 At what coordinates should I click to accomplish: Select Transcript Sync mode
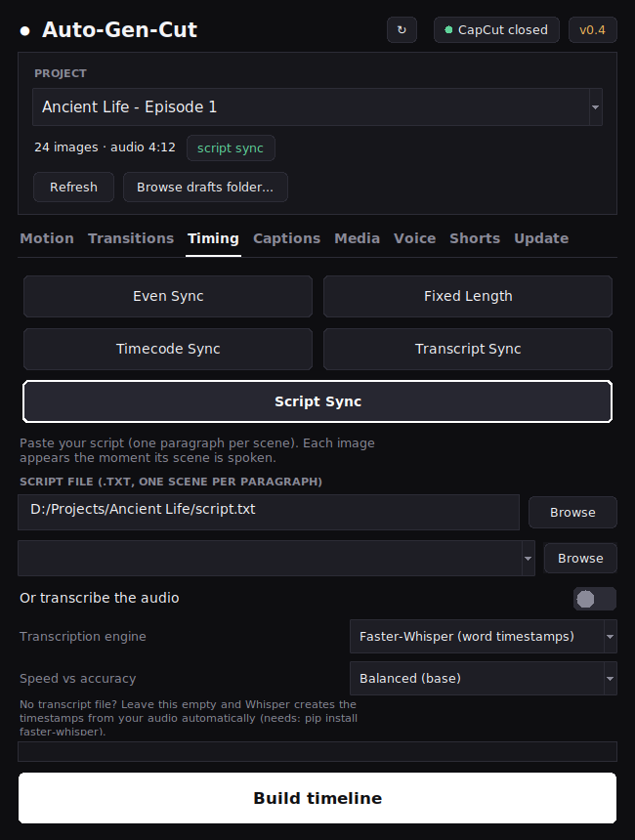point(468,349)
